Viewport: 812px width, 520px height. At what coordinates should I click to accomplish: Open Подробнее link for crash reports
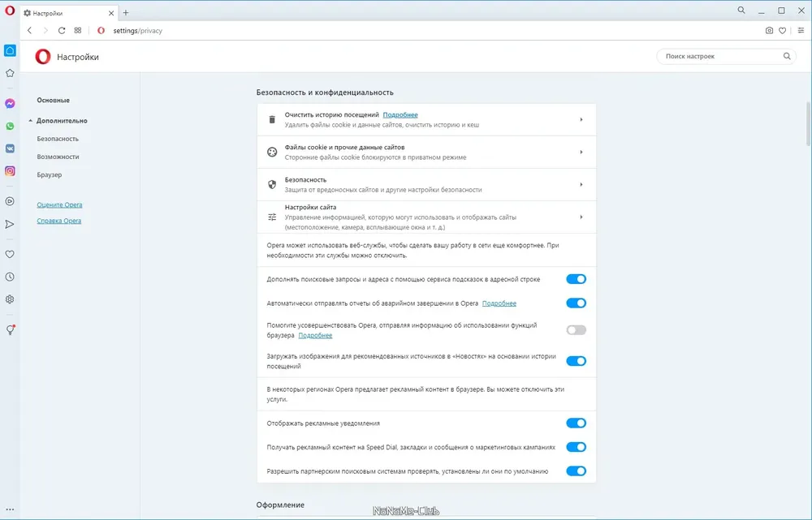pos(499,303)
